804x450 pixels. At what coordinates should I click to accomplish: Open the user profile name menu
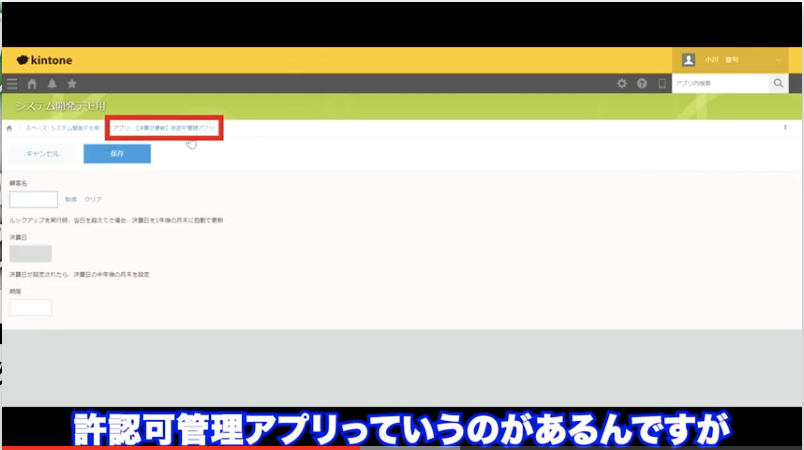(x=720, y=60)
